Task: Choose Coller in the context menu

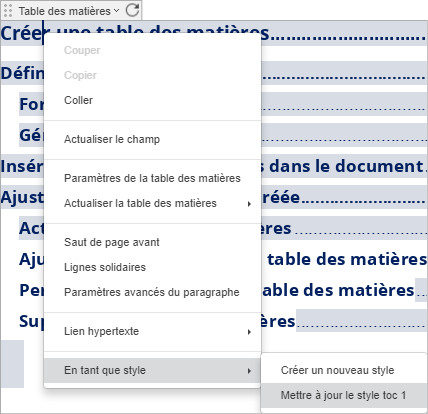Action: (152, 100)
